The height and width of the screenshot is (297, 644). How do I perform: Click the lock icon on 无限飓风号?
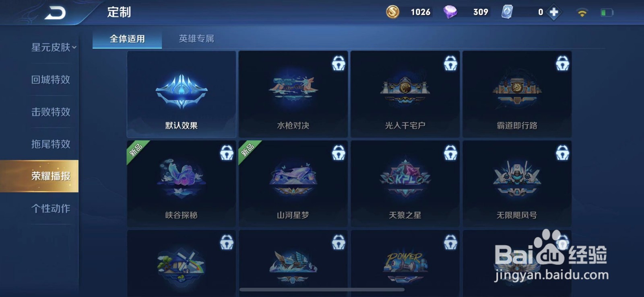click(x=562, y=153)
